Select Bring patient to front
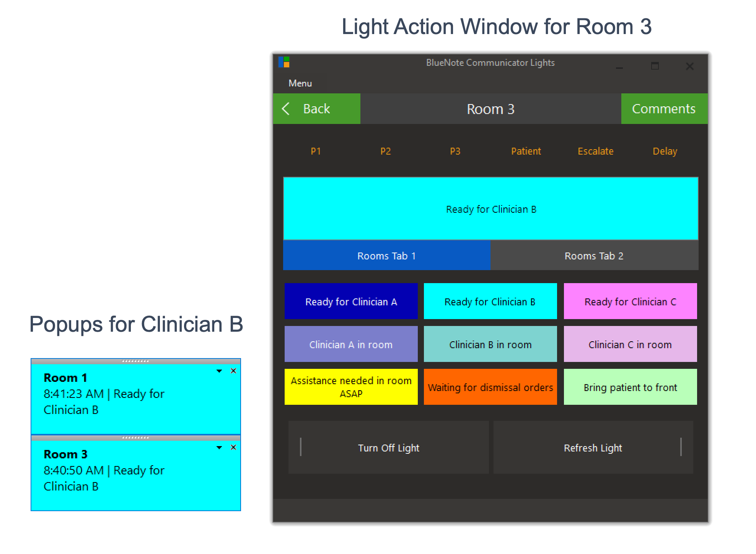Screen dimensions: 756x554 point(630,387)
